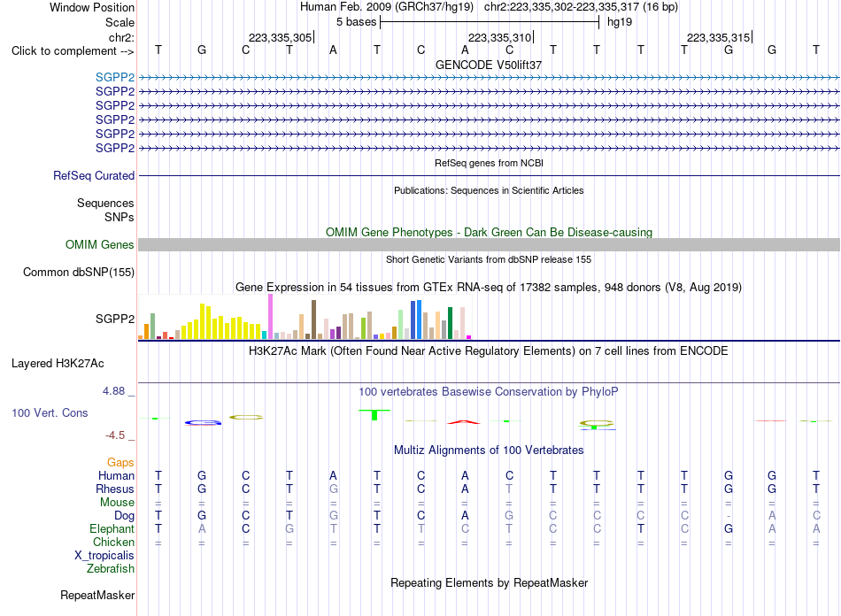This screenshot has height=616, width=841.
Task: Click the Human species label
Action: [x=116, y=475]
